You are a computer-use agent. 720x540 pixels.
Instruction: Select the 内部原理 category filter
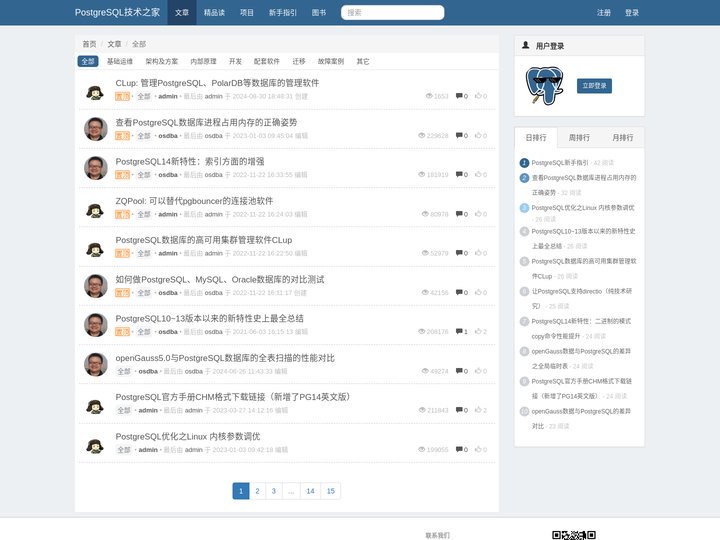pyautogui.click(x=203, y=61)
